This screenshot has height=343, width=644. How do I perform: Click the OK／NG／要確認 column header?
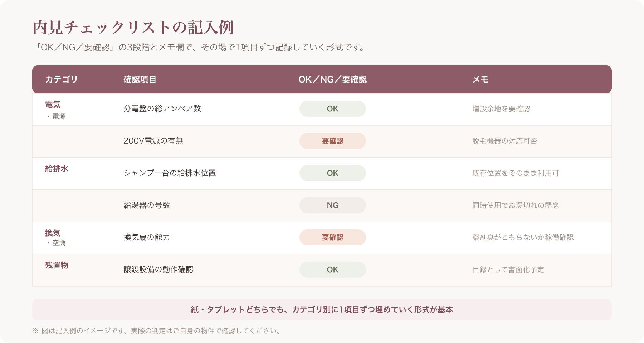pos(333,79)
